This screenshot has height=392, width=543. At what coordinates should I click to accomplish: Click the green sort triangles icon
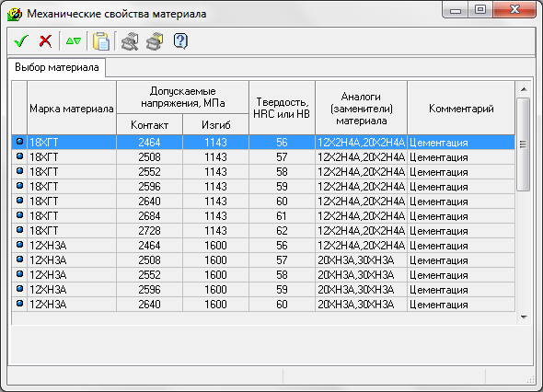pos(74,41)
